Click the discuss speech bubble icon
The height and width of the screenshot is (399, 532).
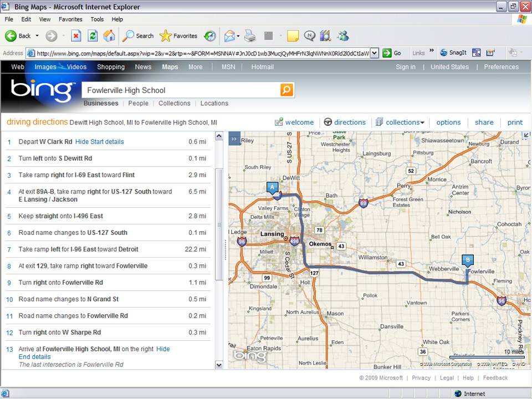(309, 35)
